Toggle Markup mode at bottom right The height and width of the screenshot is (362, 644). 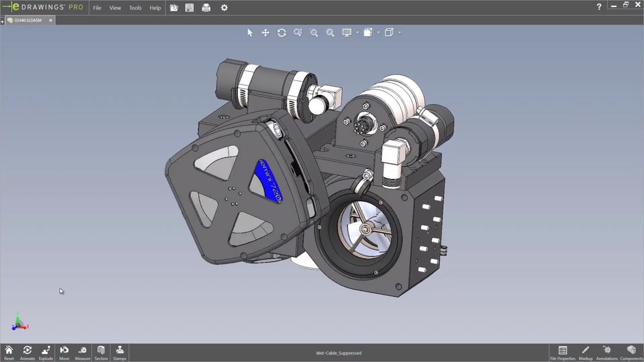585,351
